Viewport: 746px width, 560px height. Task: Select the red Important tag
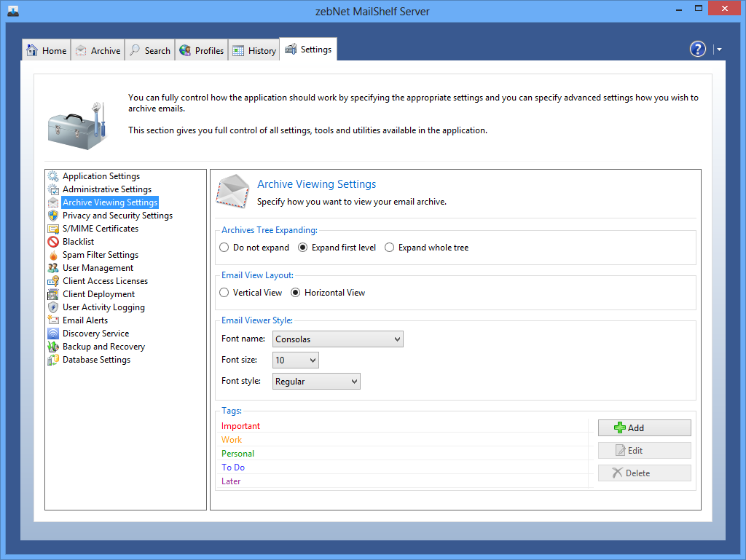point(241,426)
